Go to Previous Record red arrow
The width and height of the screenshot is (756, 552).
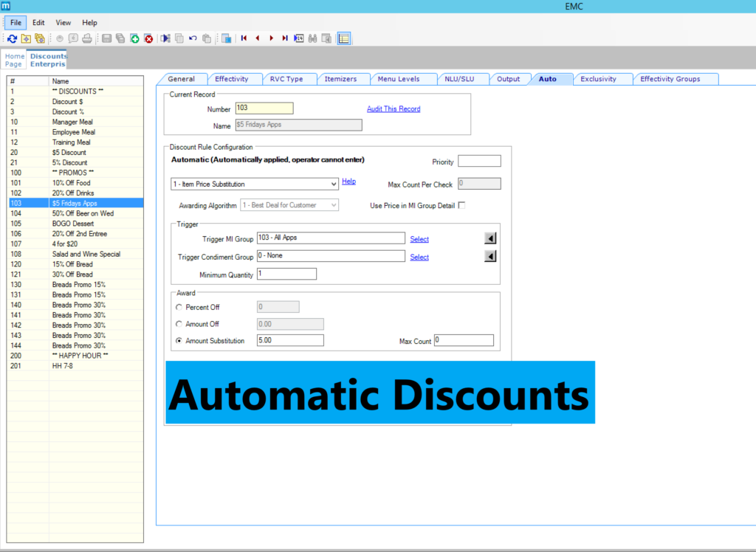(x=258, y=38)
